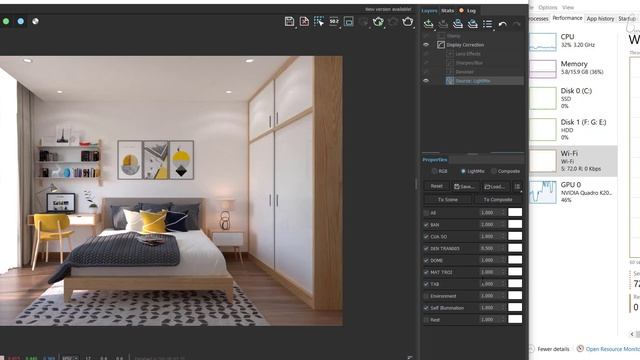Screen dimensions: 640x360
Task: Open the Options menu in Task Manager
Action: (x=547, y=7)
